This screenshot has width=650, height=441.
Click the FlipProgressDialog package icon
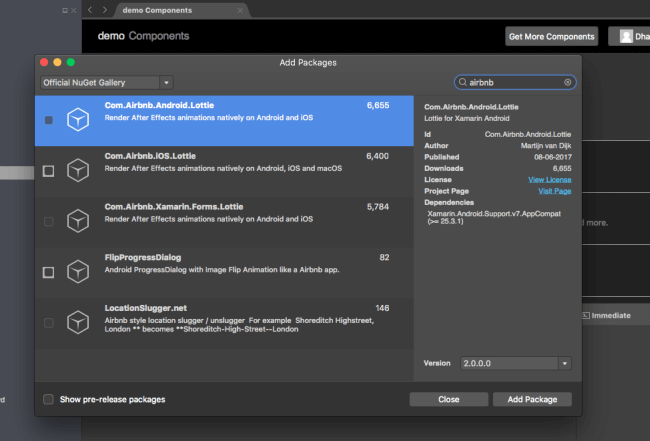click(x=78, y=272)
